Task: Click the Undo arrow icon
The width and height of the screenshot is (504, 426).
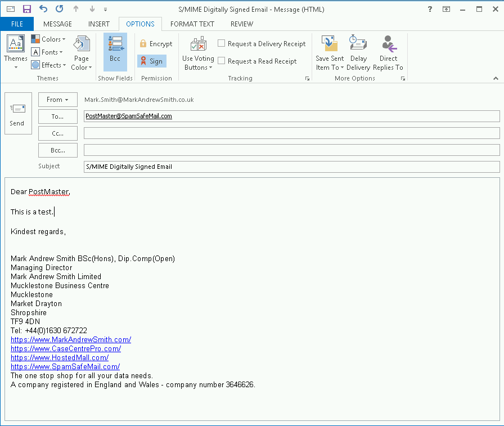Action: coord(43,9)
